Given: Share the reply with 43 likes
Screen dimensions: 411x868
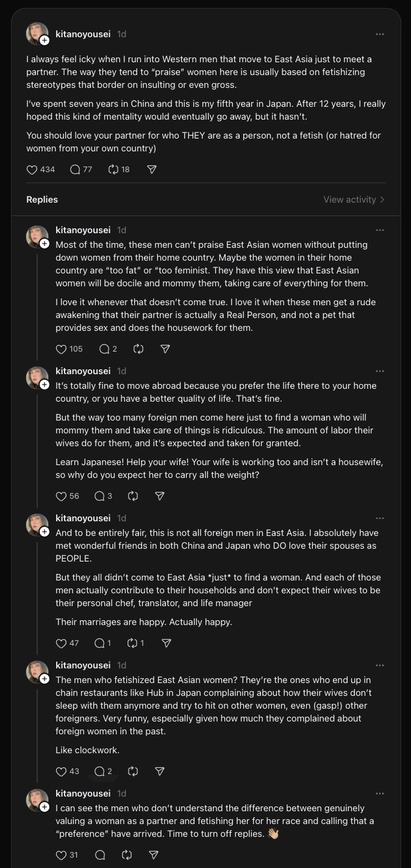Looking at the screenshot, I should click(x=160, y=772).
